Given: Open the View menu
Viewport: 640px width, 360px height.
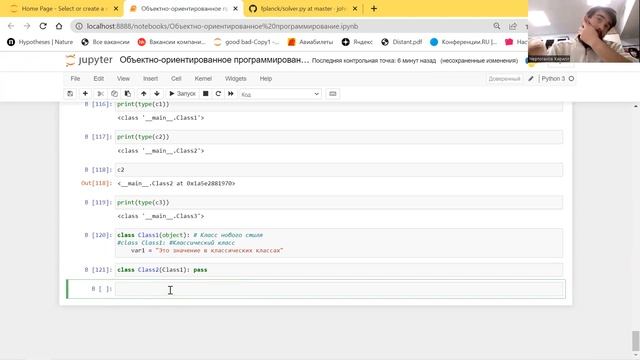Looking at the screenshot, I should tap(123, 79).
